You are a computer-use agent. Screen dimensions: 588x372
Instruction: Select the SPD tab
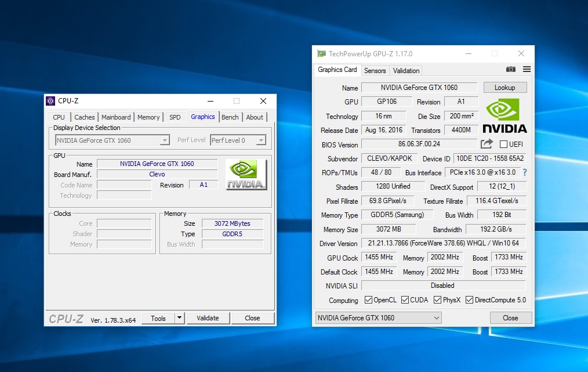click(x=175, y=117)
